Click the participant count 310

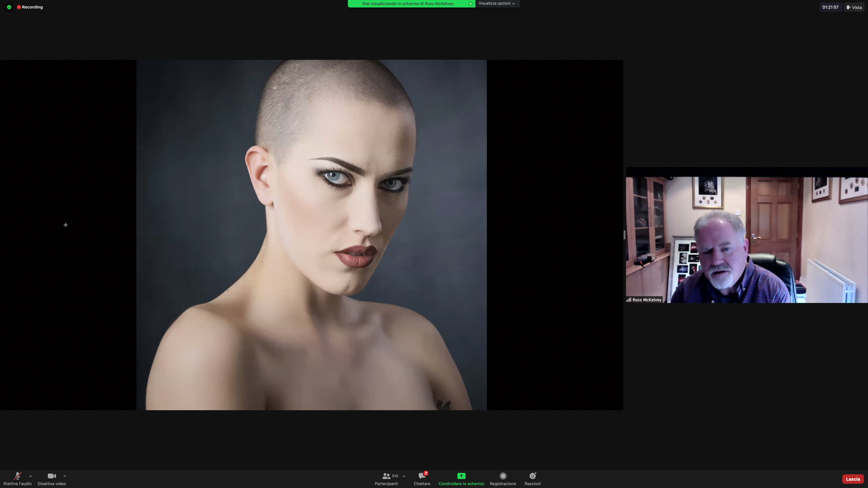tap(395, 476)
